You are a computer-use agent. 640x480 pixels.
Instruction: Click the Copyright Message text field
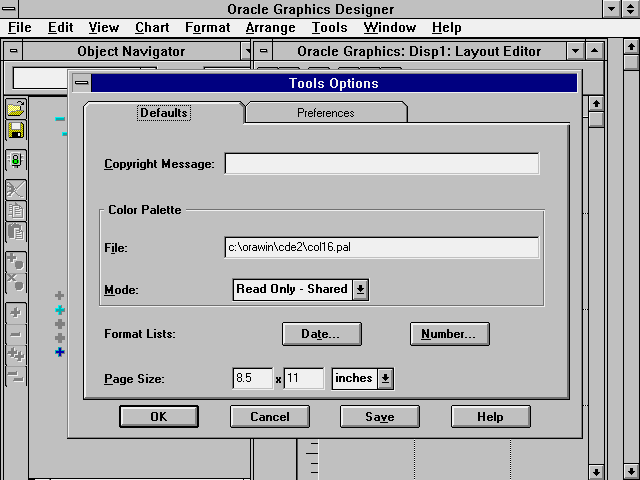coord(381,164)
